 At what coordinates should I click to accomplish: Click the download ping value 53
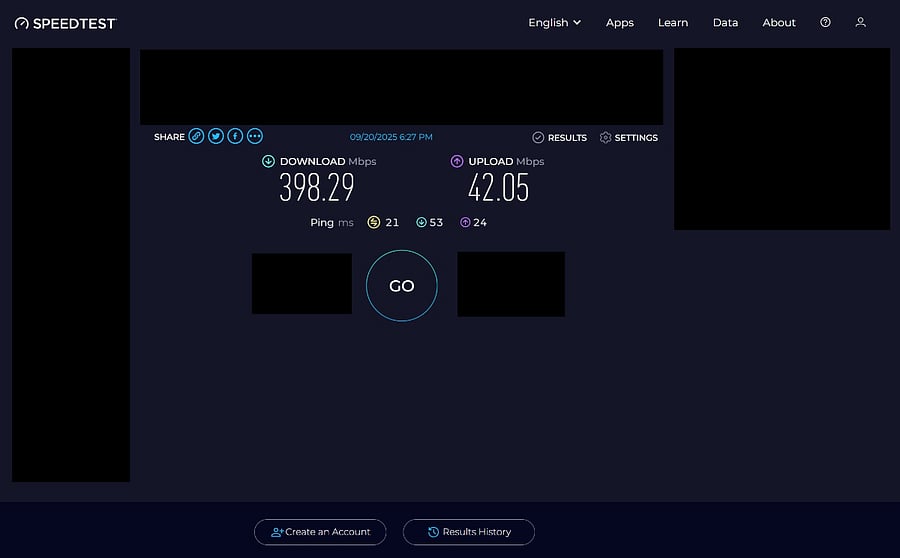436,222
